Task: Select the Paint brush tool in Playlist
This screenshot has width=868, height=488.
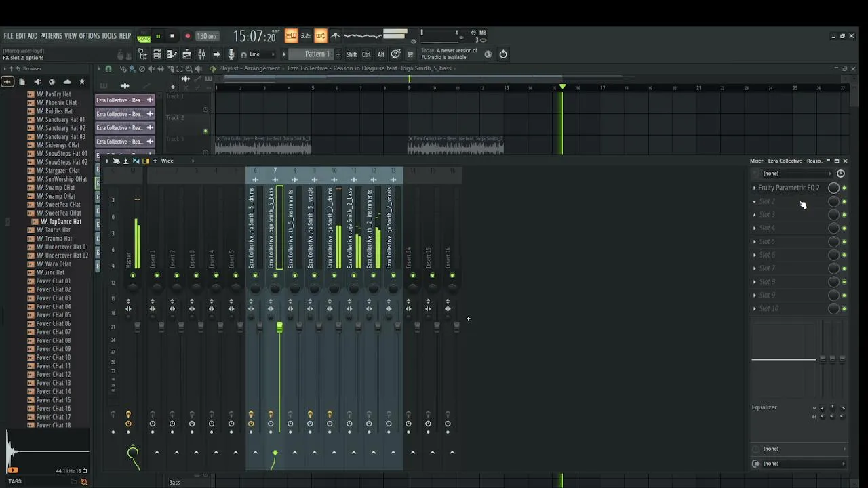Action: click(132, 68)
